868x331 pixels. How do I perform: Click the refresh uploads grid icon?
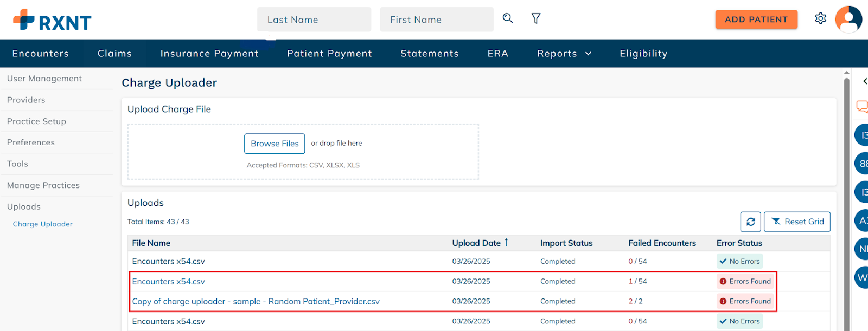[x=751, y=222]
